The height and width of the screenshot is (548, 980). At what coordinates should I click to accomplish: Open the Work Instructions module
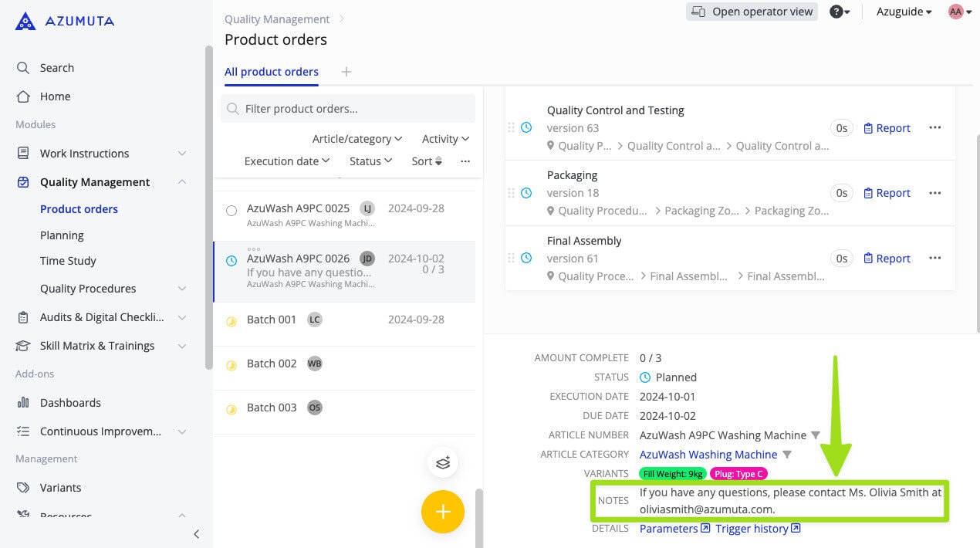click(85, 153)
